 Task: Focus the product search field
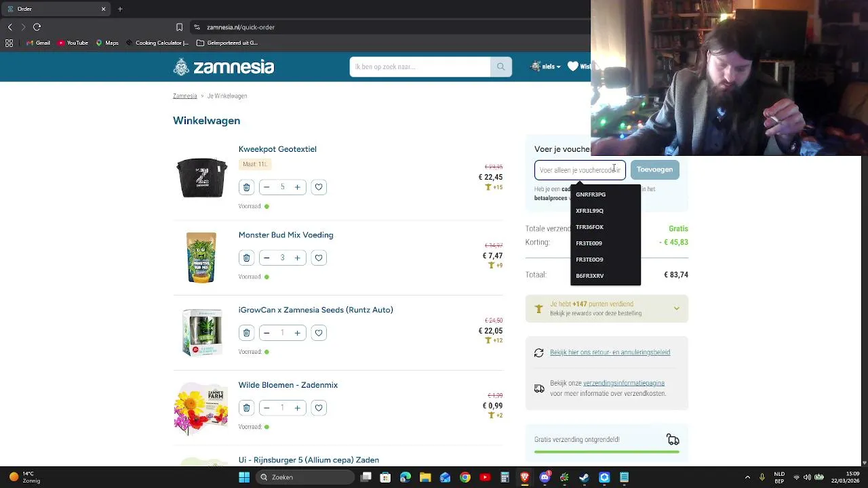click(x=420, y=66)
